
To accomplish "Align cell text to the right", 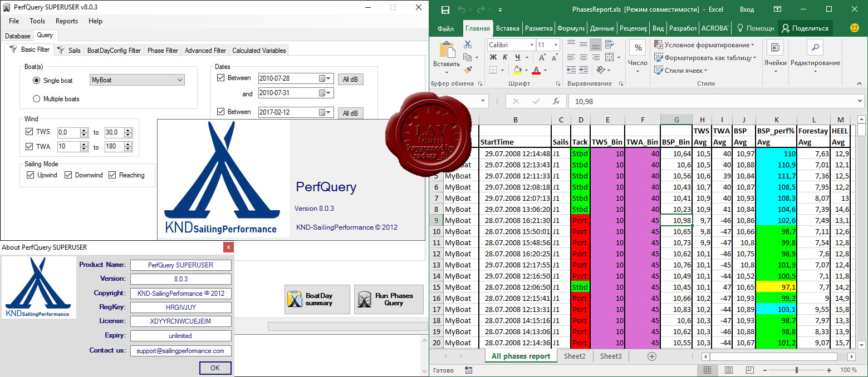I will [x=595, y=57].
